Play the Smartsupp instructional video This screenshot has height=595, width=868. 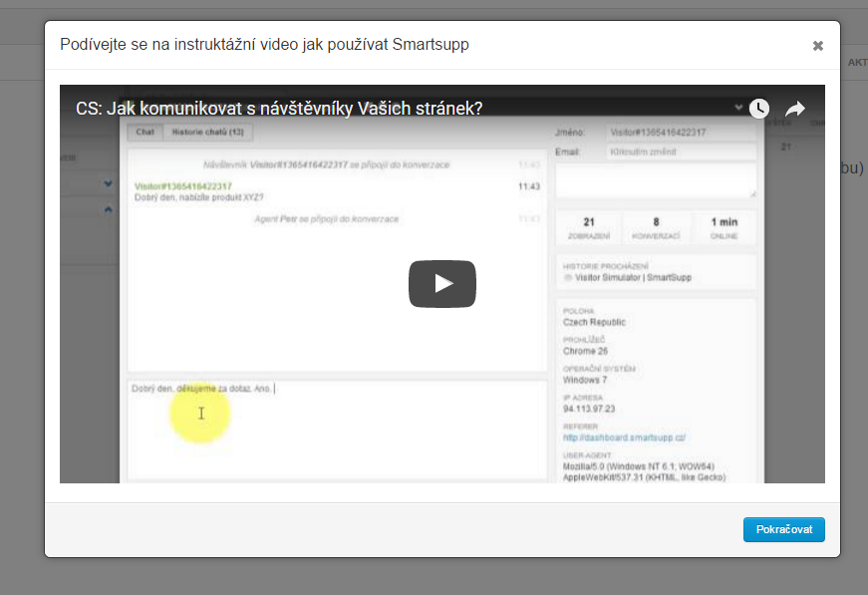point(441,283)
